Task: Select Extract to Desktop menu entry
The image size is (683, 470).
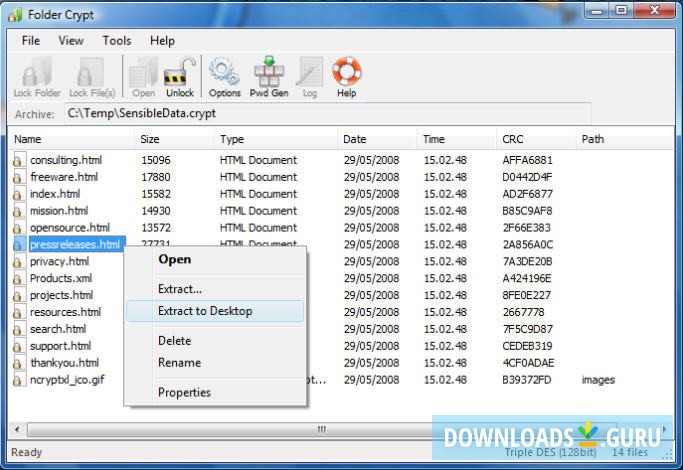Action: click(x=215, y=311)
